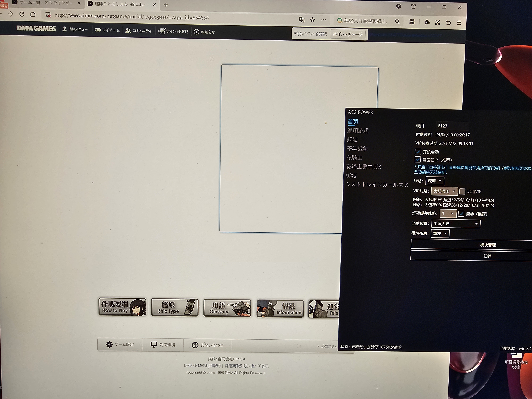Click the scissors screenshot tool icon
This screenshot has height=399, width=532.
(x=437, y=23)
